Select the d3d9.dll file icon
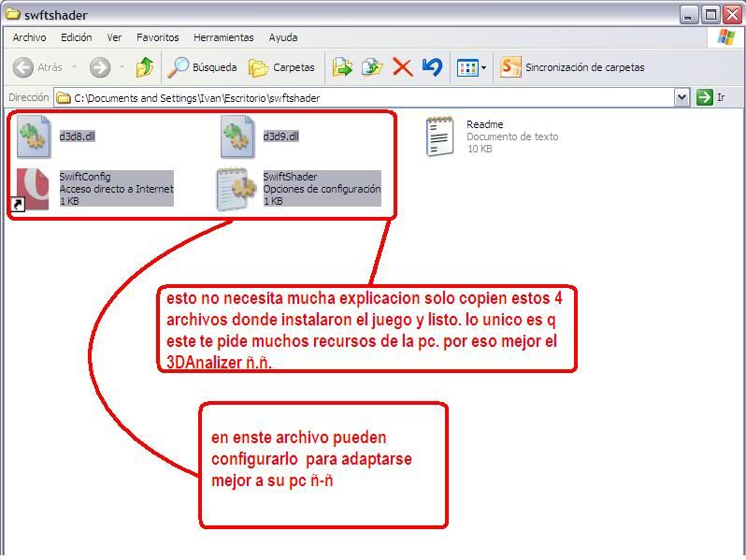746x560 pixels. (237, 136)
